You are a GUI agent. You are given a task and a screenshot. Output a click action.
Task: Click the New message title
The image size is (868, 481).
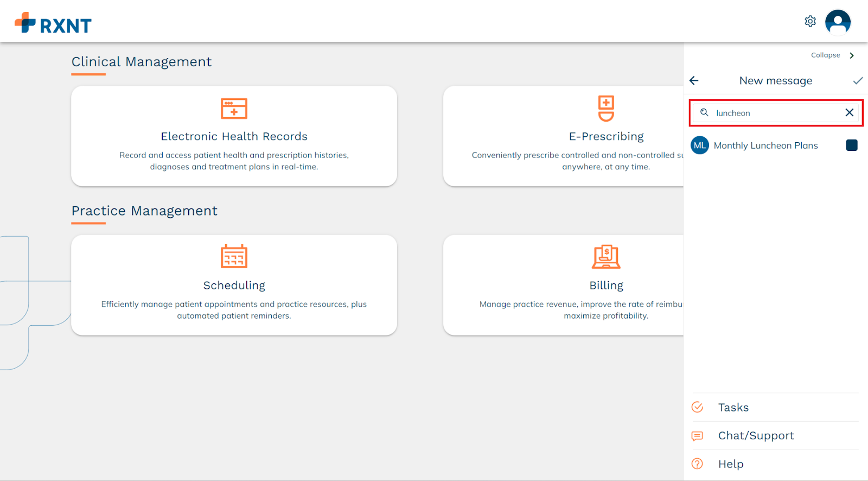[776, 81]
